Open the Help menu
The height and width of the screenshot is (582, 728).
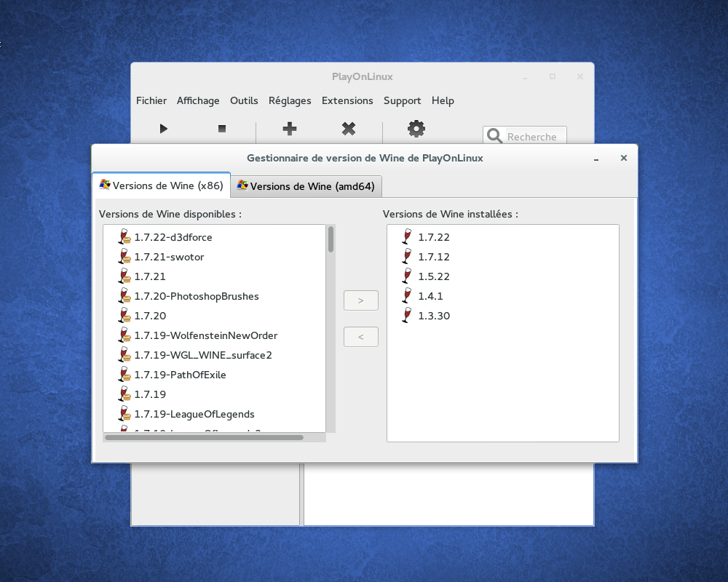click(443, 100)
